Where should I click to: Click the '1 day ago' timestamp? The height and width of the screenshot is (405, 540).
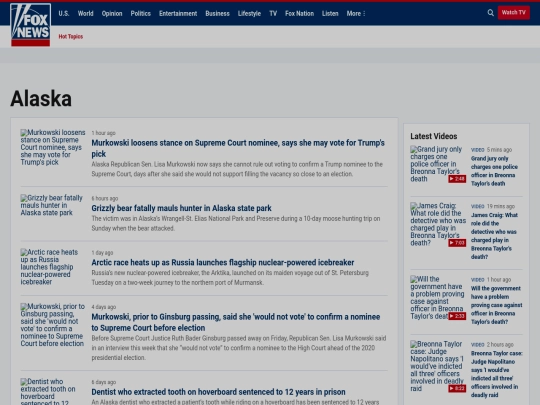[x=102, y=253]
